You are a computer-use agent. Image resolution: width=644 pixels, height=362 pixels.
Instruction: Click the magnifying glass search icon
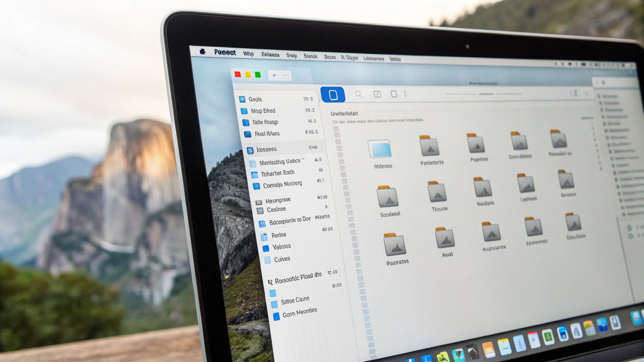coord(359,94)
